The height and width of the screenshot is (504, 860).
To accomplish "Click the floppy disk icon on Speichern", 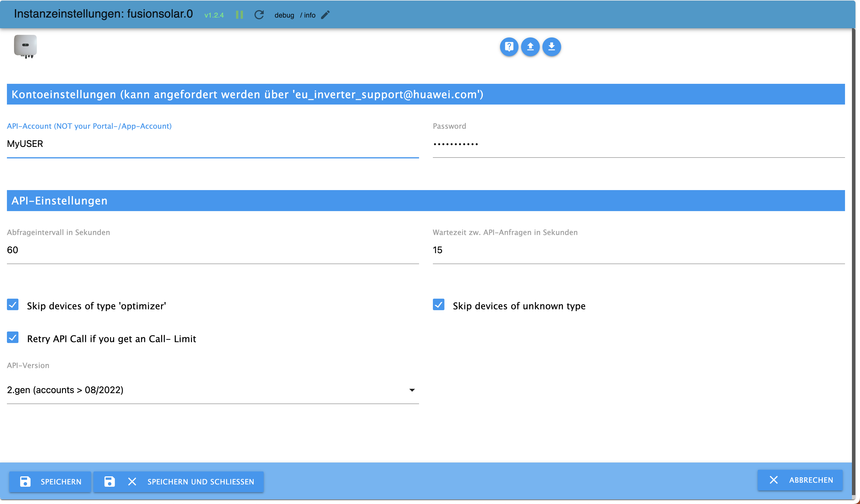I will click(x=25, y=481).
